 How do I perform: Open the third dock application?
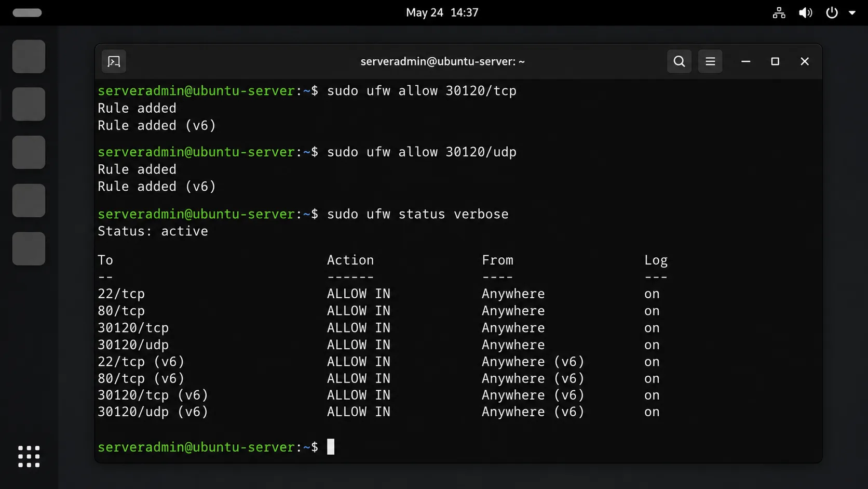point(29,152)
